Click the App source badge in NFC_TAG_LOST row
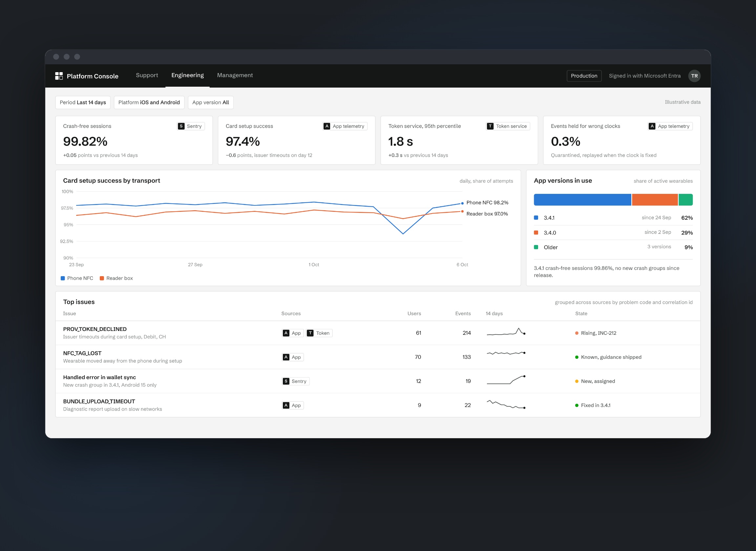The height and width of the screenshot is (551, 756). click(293, 357)
